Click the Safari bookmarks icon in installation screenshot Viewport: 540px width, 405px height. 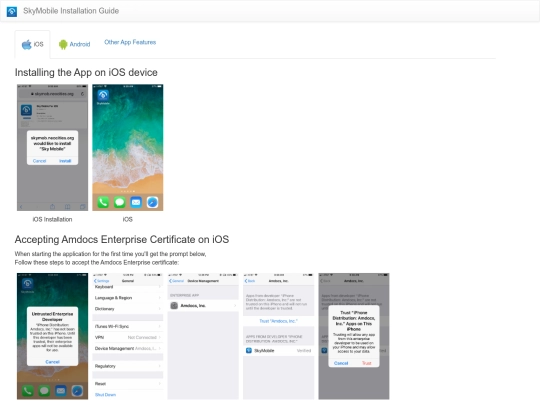coord(68,207)
